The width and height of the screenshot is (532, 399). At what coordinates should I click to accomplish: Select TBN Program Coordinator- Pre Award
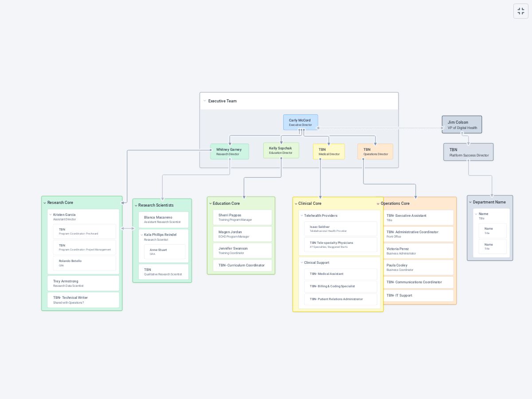point(85,231)
